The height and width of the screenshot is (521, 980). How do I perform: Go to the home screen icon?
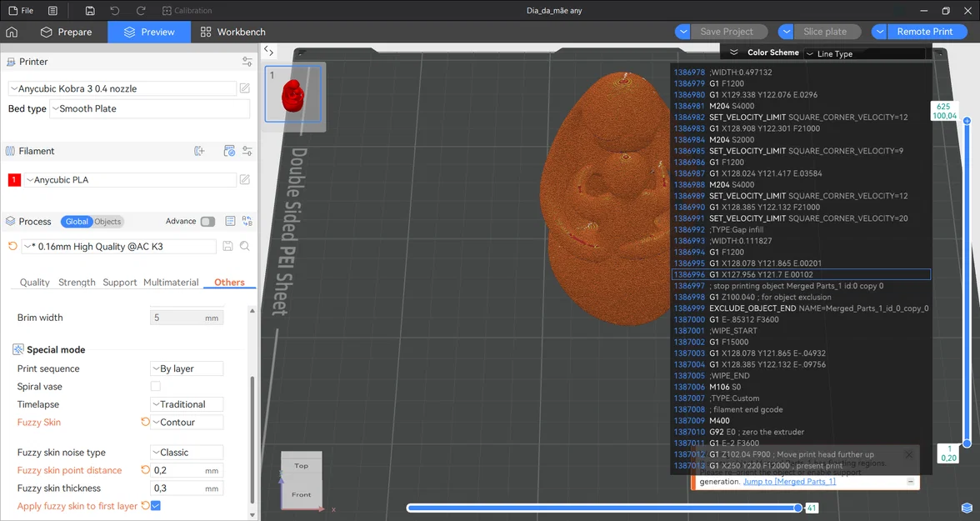[12, 32]
